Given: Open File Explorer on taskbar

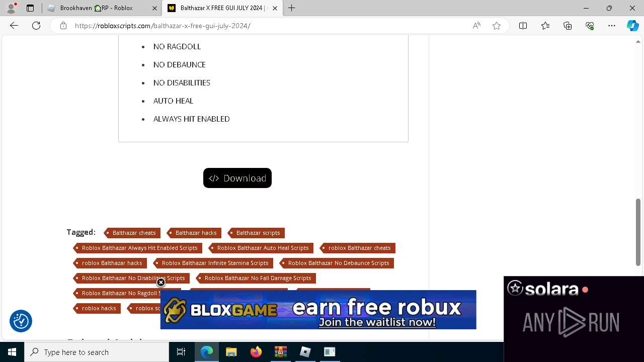Looking at the screenshot, I should click(x=231, y=352).
